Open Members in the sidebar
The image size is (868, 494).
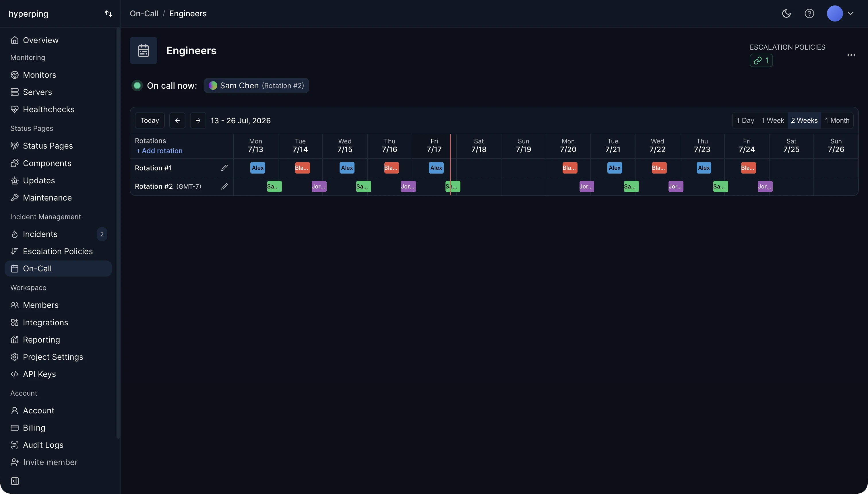(x=58, y=305)
